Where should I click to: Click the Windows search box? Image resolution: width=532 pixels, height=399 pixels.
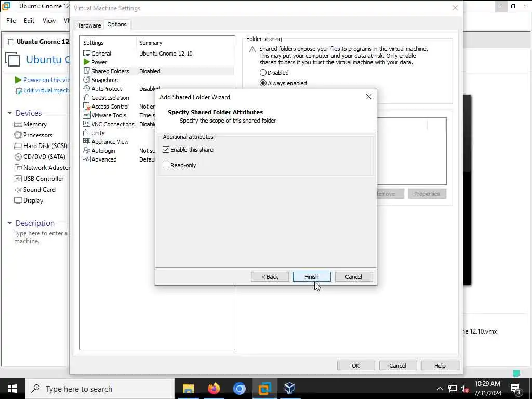[x=100, y=389]
